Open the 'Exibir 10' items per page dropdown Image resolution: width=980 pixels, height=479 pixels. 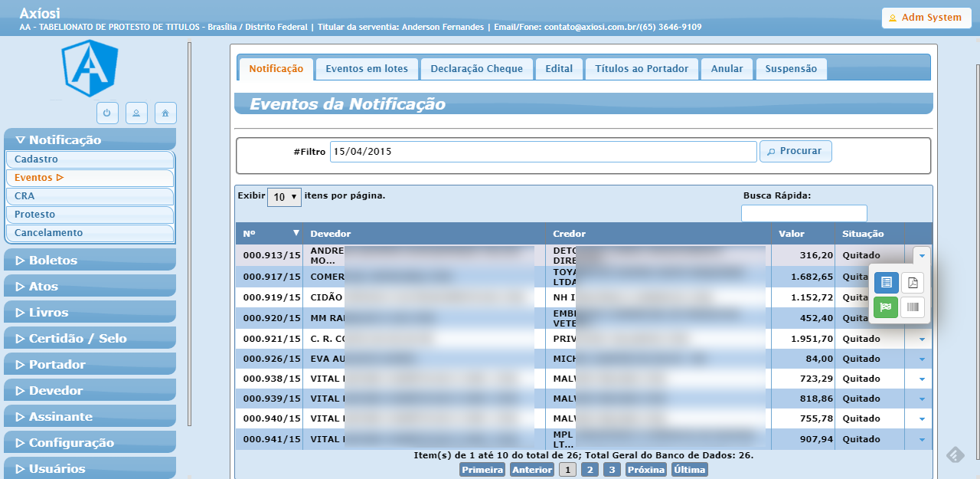284,197
